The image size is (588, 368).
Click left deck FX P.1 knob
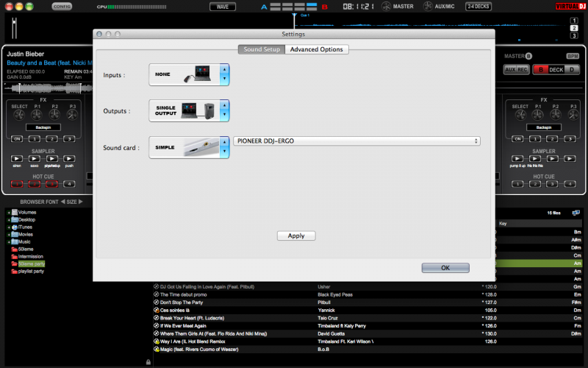point(35,115)
